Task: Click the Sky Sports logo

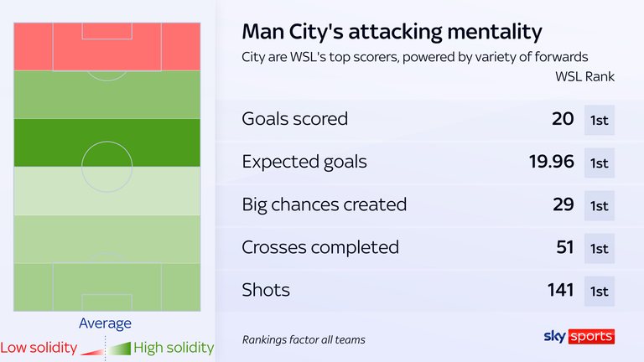Action: (579, 337)
